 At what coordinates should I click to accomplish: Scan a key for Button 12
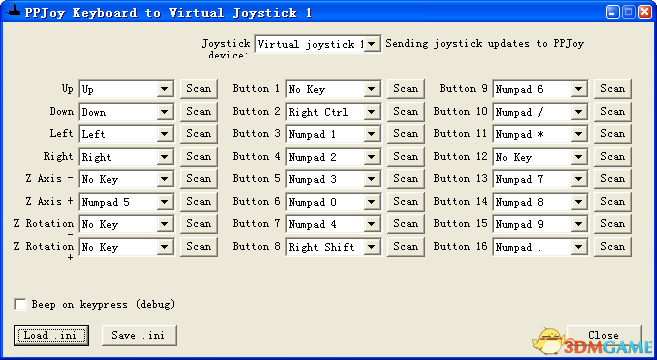pos(613,157)
